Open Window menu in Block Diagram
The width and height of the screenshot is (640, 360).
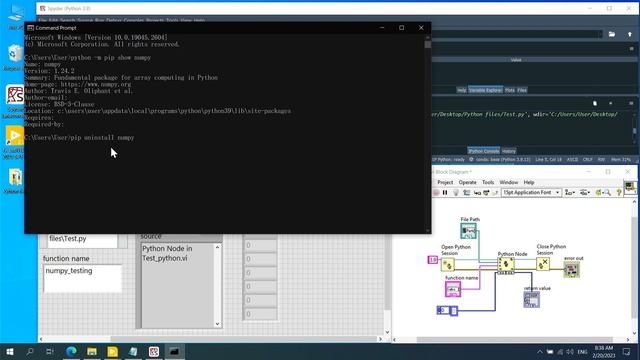(x=509, y=182)
